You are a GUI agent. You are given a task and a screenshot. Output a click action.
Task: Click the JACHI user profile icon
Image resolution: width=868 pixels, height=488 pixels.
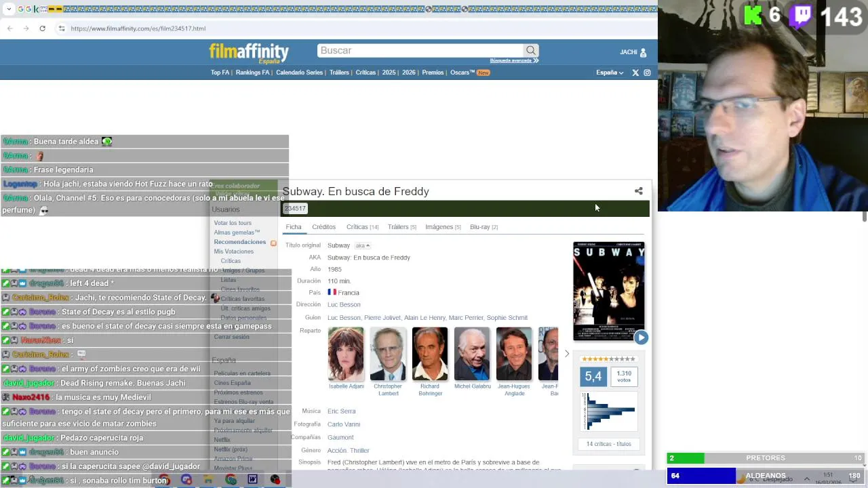point(643,52)
